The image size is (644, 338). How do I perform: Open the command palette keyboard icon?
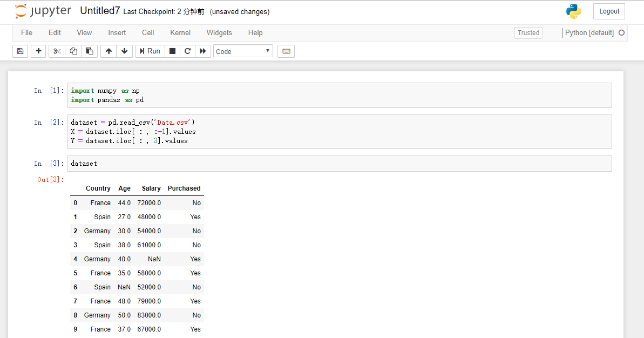[286, 51]
